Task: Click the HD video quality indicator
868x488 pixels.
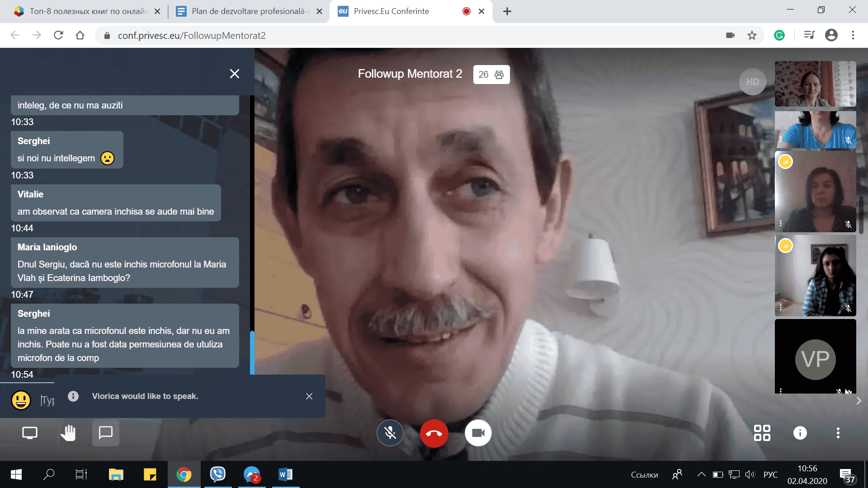Action: click(x=752, y=82)
